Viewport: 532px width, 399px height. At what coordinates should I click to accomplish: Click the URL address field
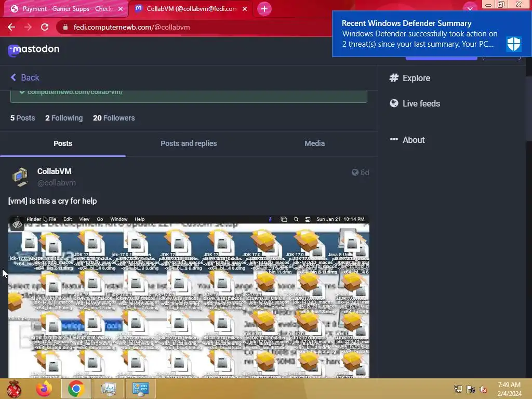point(193,27)
